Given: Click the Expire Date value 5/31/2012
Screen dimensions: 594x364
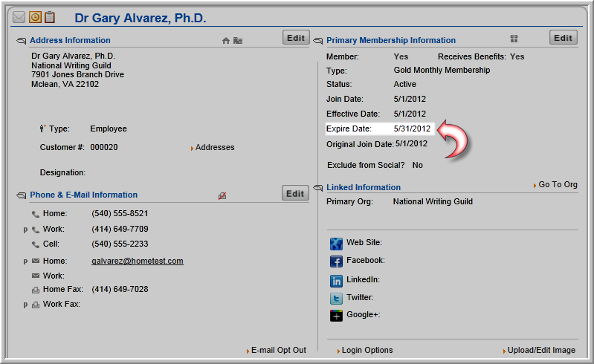Looking at the screenshot, I should coord(412,129).
